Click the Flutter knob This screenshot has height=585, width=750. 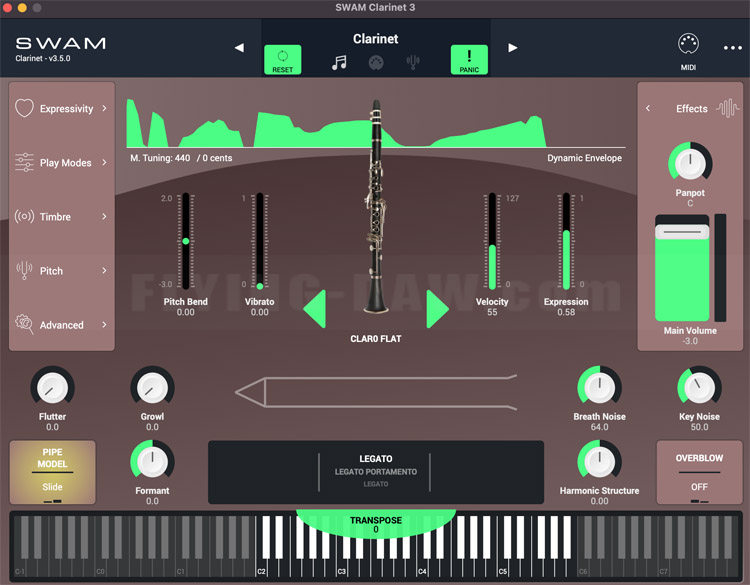(52, 388)
